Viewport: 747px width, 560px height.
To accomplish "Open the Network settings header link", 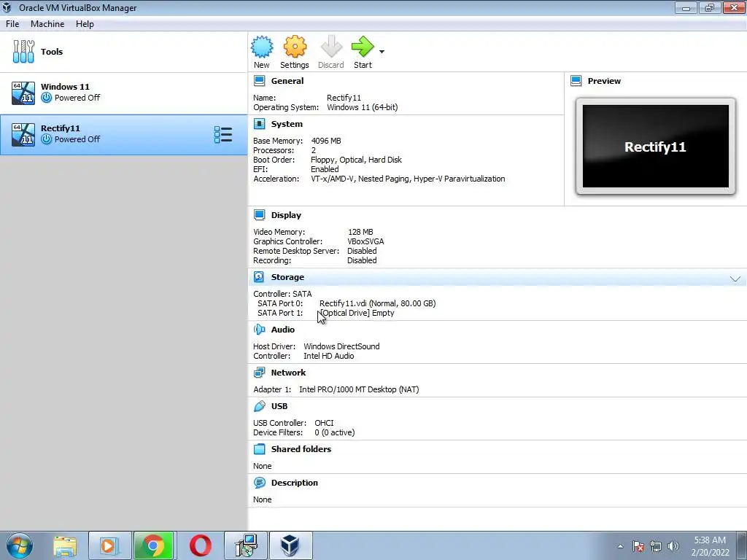I will pos(288,373).
